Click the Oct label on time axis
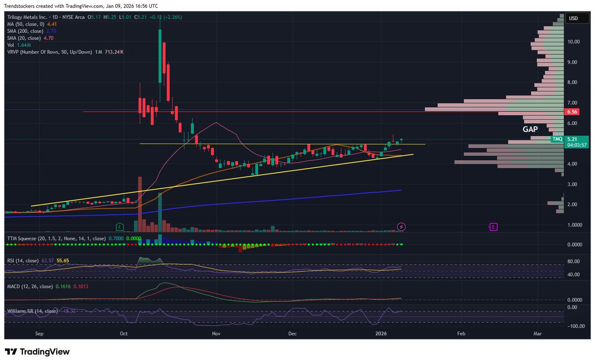Image resolution: width=595 pixels, height=364 pixels. tap(124, 335)
